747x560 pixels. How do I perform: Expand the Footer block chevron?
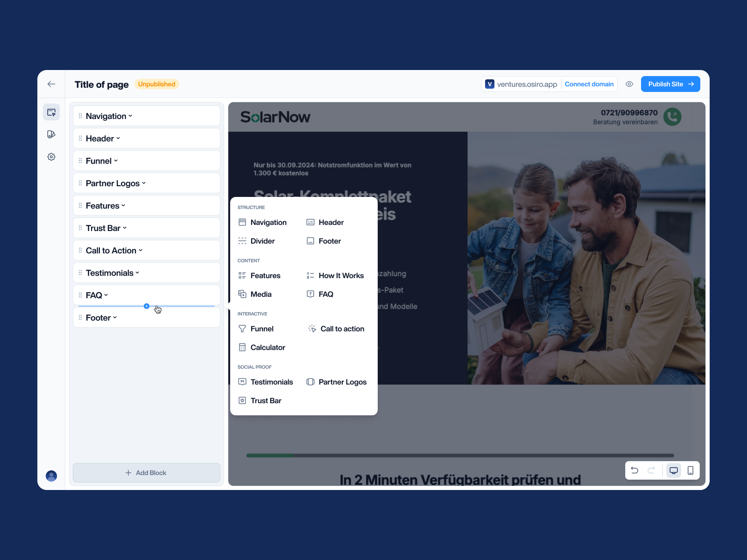(115, 317)
